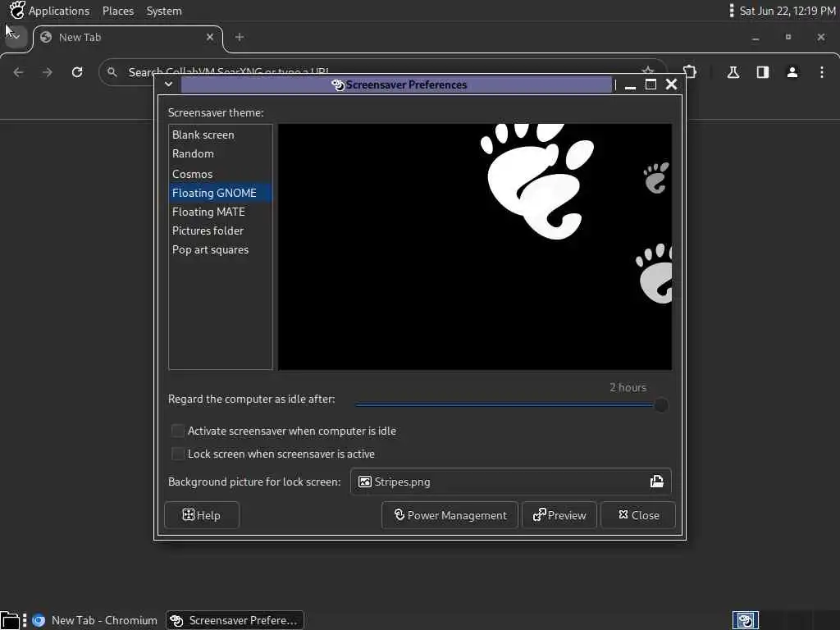Click the file browse icon in picture chooser
This screenshot has width=840, height=630.
click(657, 482)
